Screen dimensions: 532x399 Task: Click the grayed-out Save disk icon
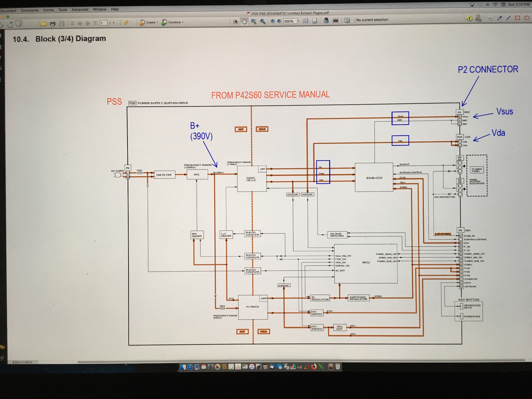click(61, 23)
